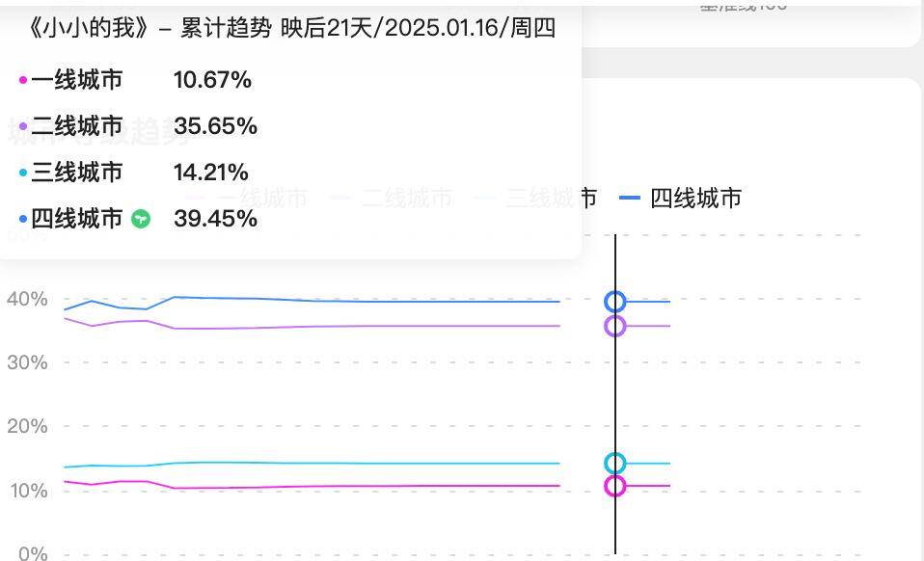Click the purple dot next to 二线城市 in tooltip
924x561 pixels.
tap(23, 126)
